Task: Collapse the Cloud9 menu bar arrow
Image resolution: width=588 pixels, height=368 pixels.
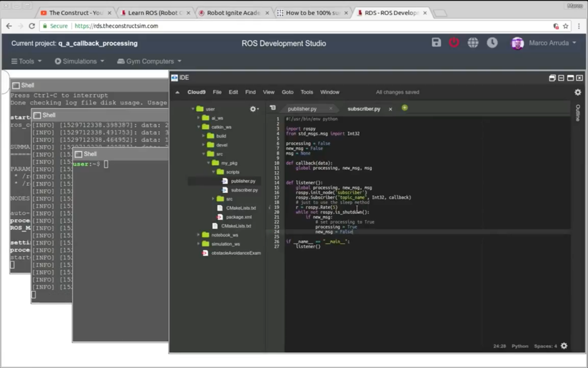Action: click(x=178, y=92)
